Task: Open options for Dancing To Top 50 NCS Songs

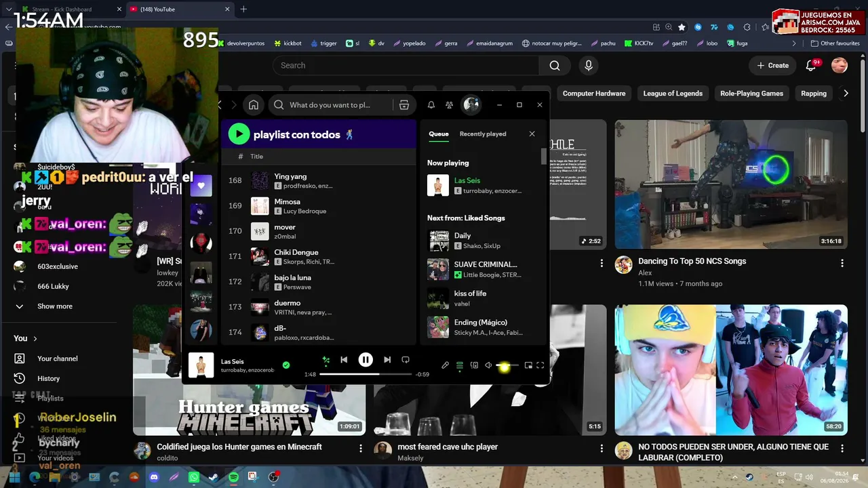Action: (842, 263)
